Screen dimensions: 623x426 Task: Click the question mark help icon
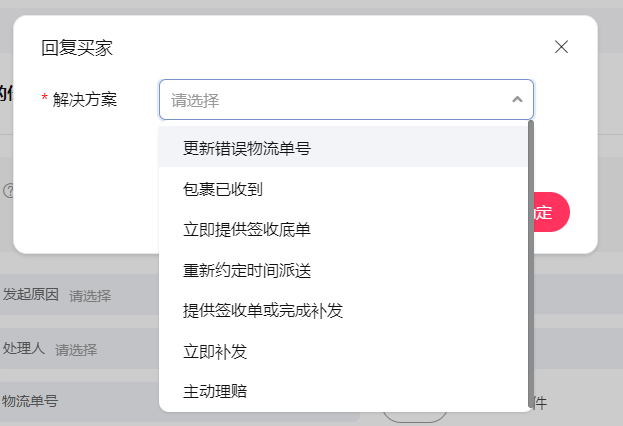[8, 191]
